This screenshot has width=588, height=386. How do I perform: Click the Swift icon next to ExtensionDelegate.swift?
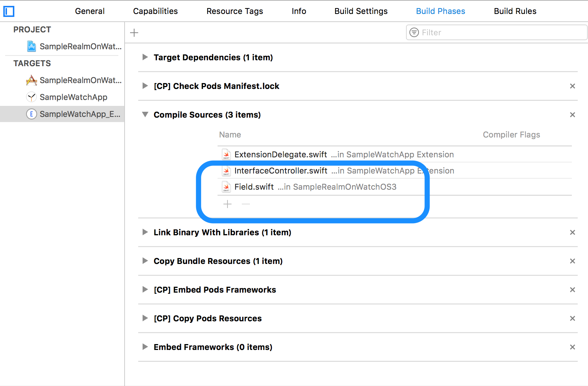(226, 154)
